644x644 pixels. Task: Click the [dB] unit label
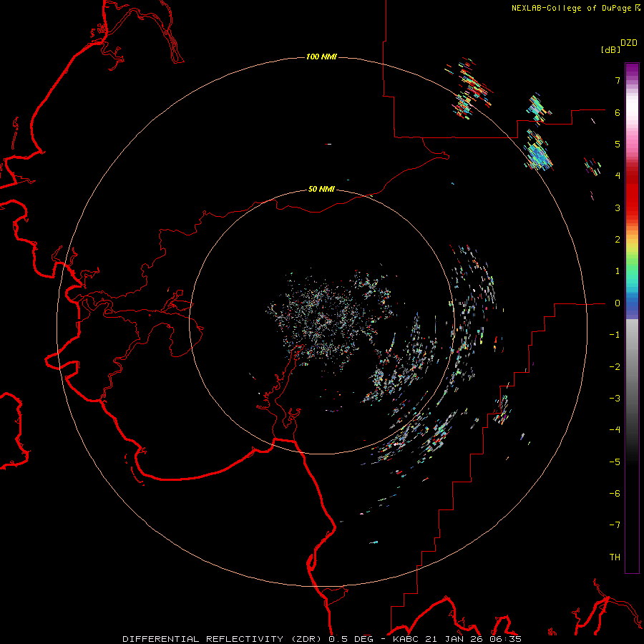click(x=610, y=50)
